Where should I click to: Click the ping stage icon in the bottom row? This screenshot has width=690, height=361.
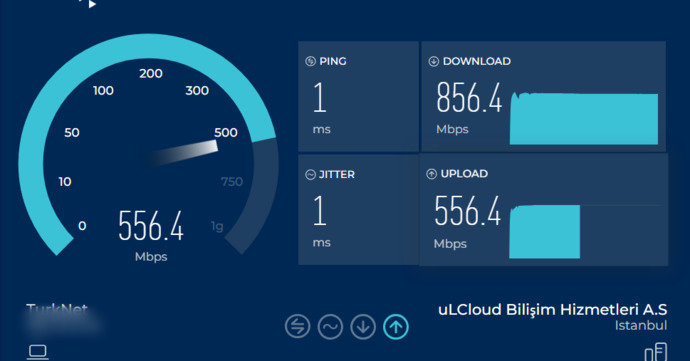pyautogui.click(x=297, y=327)
